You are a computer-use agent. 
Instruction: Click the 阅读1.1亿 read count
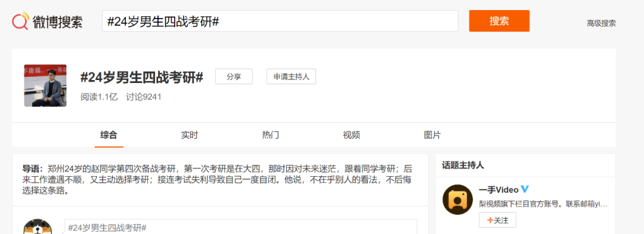99,97
